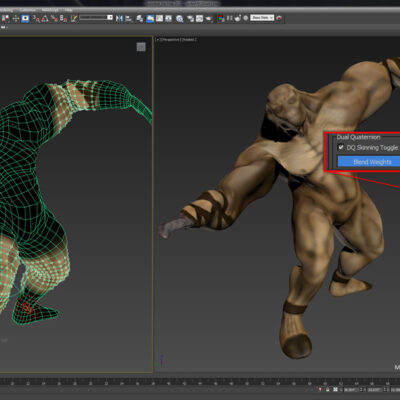Click the X coordinate spinner arrows
Screen dimensions: 400x400
[361, 390]
